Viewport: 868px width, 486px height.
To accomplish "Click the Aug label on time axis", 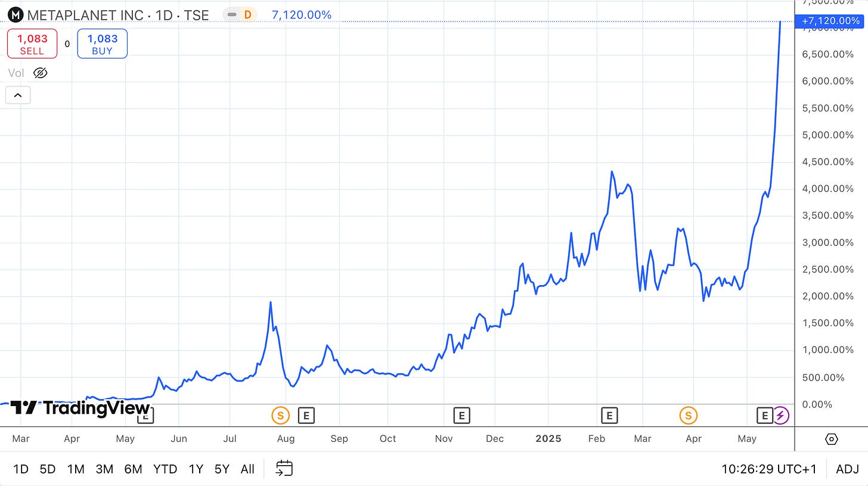I will [286, 439].
